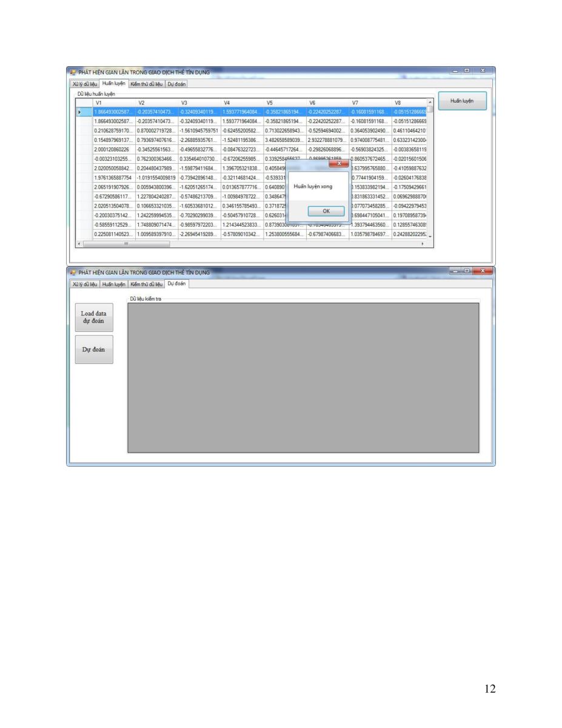Select cell 0.210628759170 in V1

[x=113, y=130]
